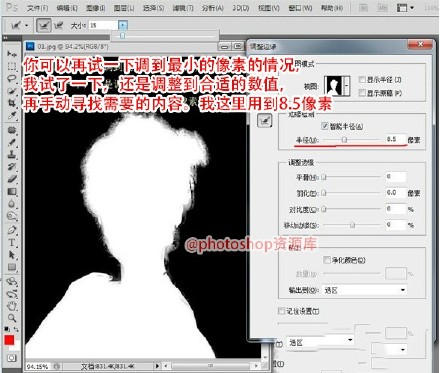Open the 视图(V) menu
Screen dimensions: 440x373
(269, 8)
